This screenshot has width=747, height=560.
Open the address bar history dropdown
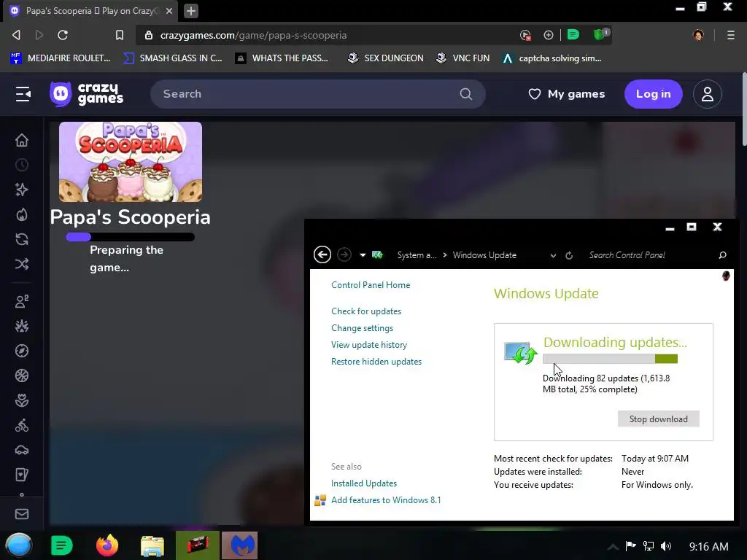(553, 255)
